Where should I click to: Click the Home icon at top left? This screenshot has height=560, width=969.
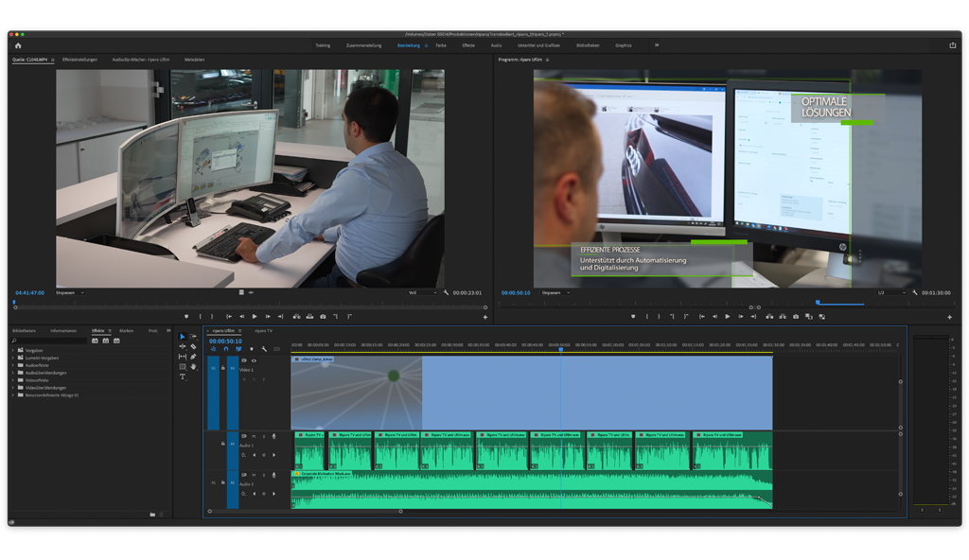[x=17, y=44]
